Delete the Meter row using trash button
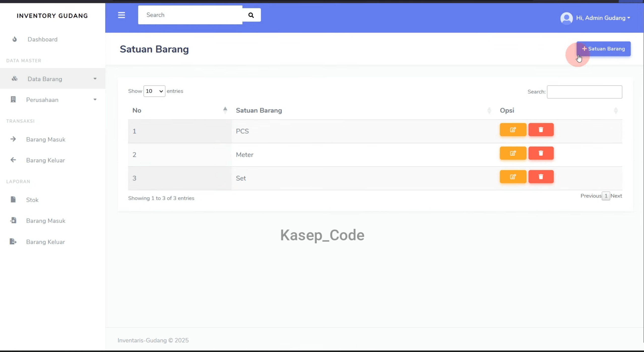Screen dimensions: 644x352 (541, 153)
